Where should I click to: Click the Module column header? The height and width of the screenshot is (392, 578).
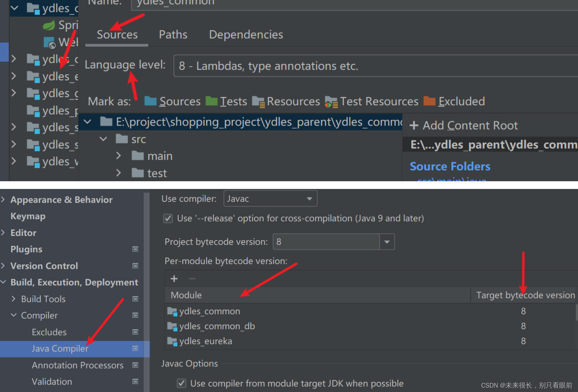[317, 295]
